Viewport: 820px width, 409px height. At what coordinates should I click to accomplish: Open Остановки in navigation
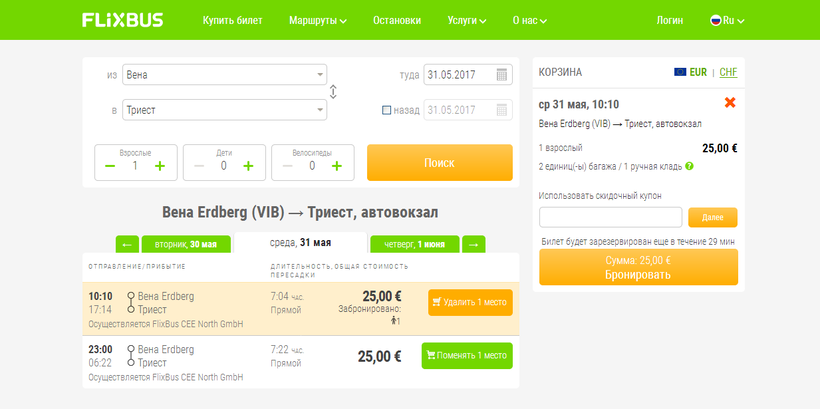pos(397,20)
